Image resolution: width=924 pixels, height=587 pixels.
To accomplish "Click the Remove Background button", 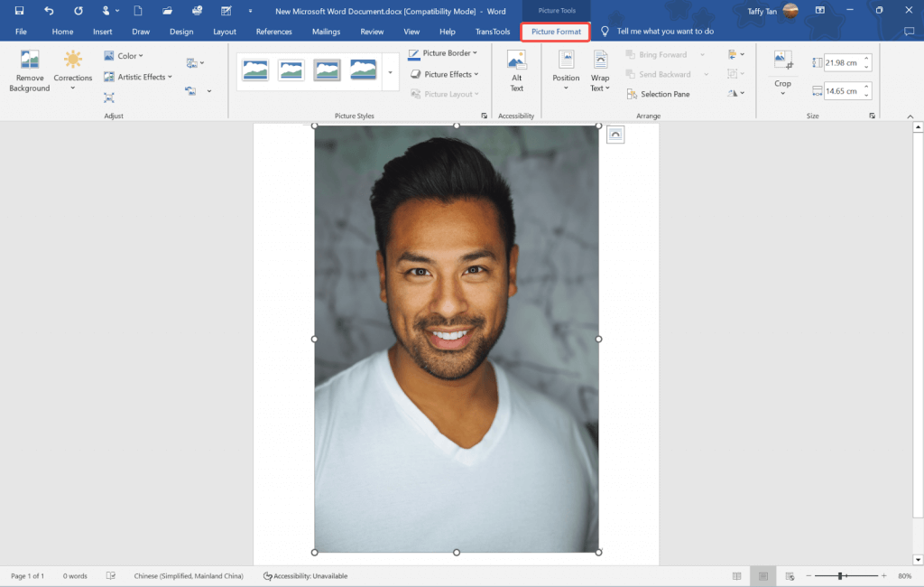I will coord(30,71).
